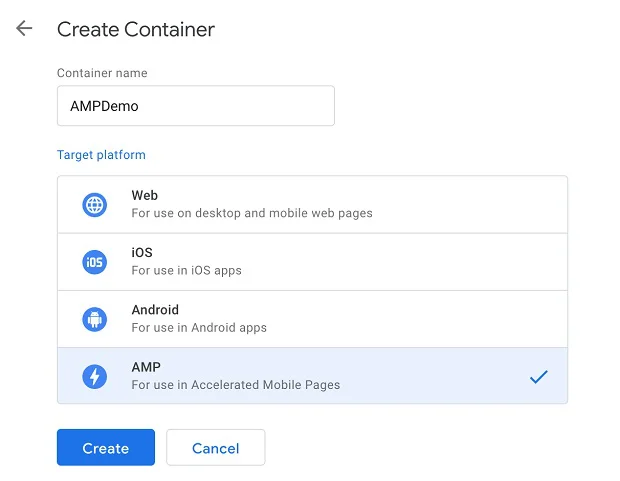This screenshot has height=481, width=620.
Task: Click the Create button
Action: click(x=105, y=448)
